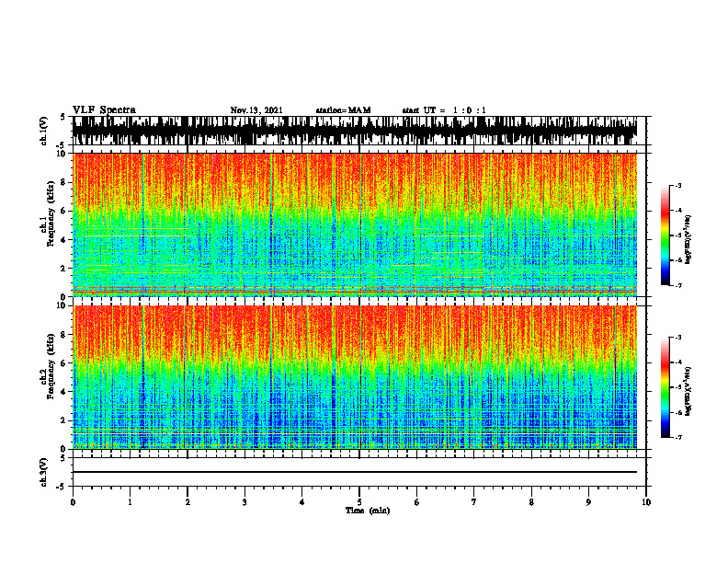
Task: Click the log(PSD) label beside ch.1 color scale
Action: pos(688,239)
